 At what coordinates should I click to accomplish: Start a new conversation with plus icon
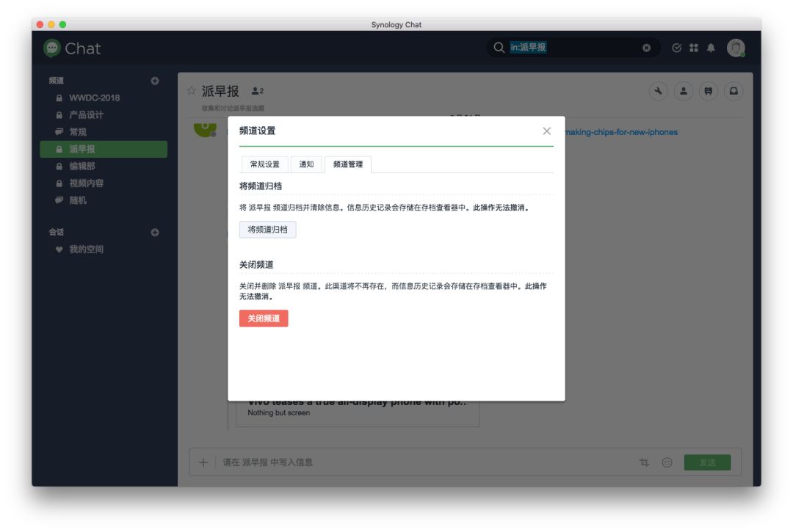pos(155,233)
